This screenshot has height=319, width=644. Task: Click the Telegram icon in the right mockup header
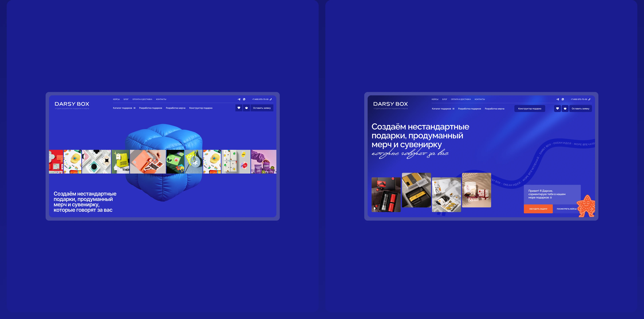point(557,99)
